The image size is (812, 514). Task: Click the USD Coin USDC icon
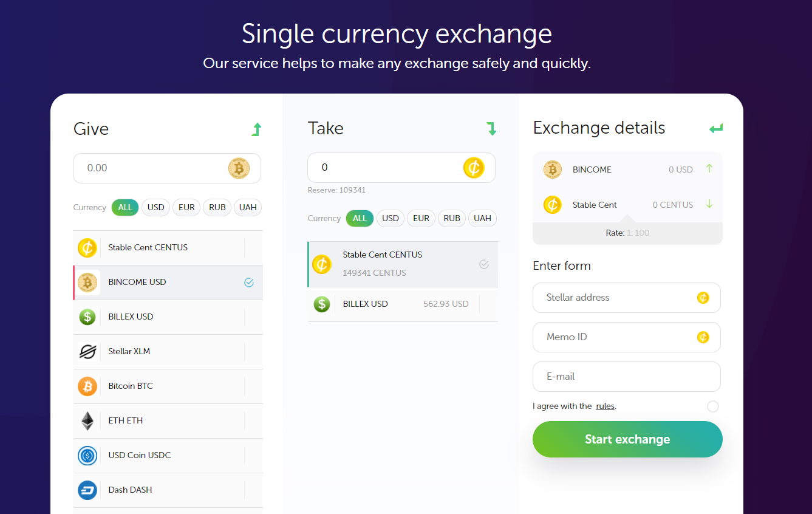[x=87, y=455]
